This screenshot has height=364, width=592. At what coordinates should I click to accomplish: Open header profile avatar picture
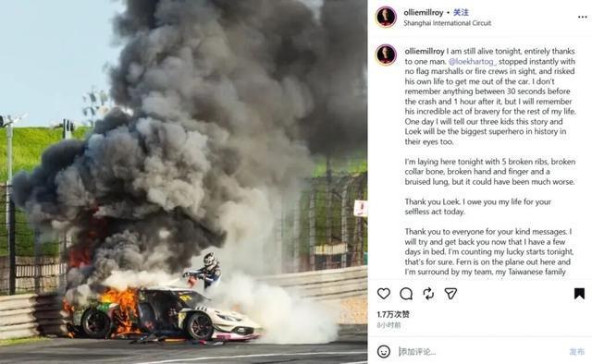coord(386,17)
